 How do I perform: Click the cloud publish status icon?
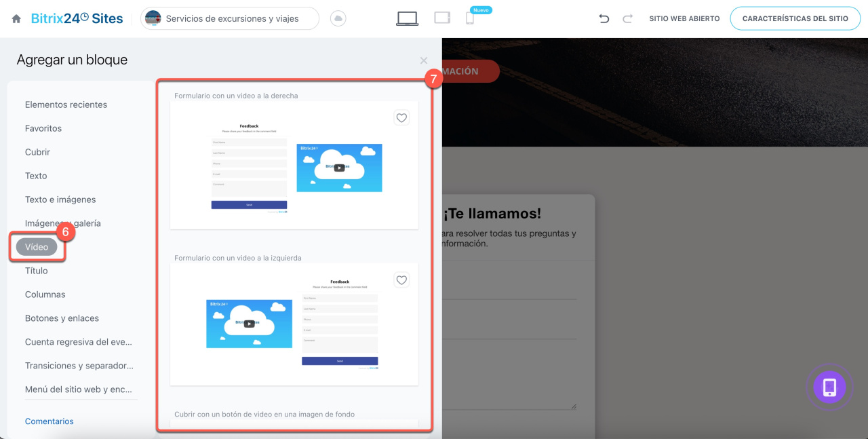338,19
